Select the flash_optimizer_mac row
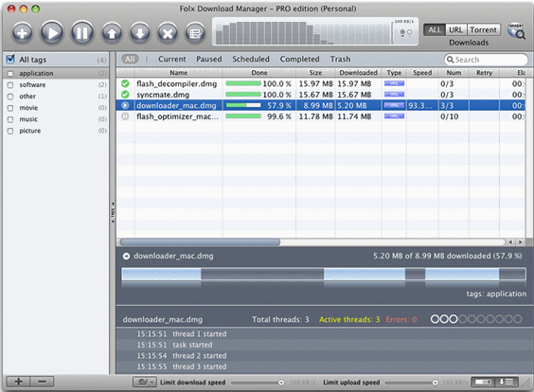Image resolution: width=534 pixels, height=392 pixels. click(320, 116)
